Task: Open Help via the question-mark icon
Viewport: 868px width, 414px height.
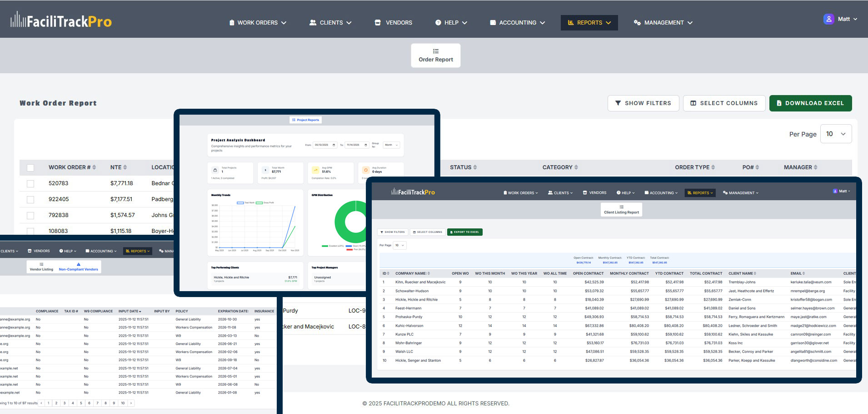Action: coord(438,22)
